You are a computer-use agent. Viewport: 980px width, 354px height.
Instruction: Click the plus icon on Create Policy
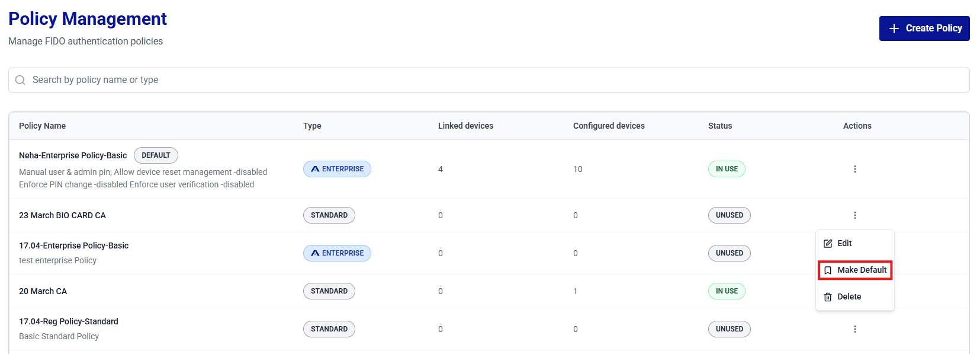point(894,28)
